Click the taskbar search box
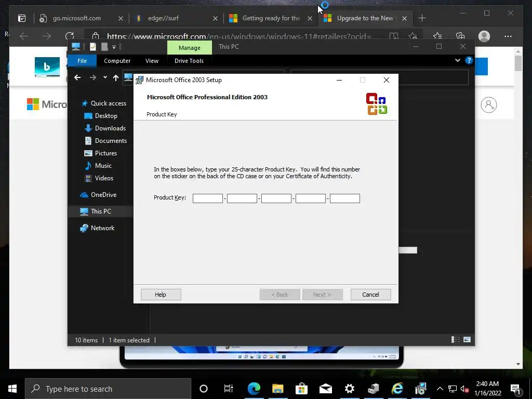Viewport: 532px width, 399px height. tap(108, 389)
